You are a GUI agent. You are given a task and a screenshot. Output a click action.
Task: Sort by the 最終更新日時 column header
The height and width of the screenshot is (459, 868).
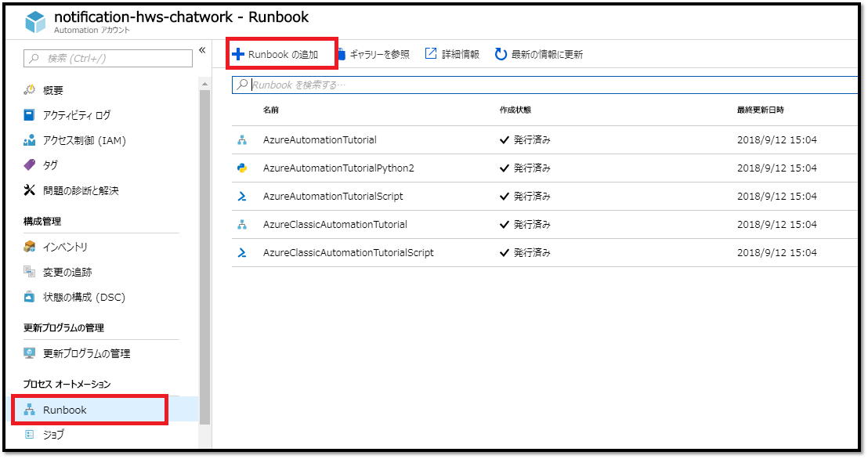(760, 110)
